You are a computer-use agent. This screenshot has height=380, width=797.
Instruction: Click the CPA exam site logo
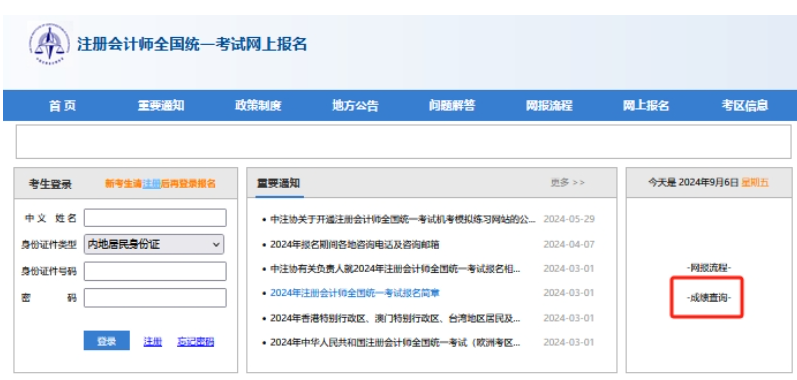pos(50,44)
